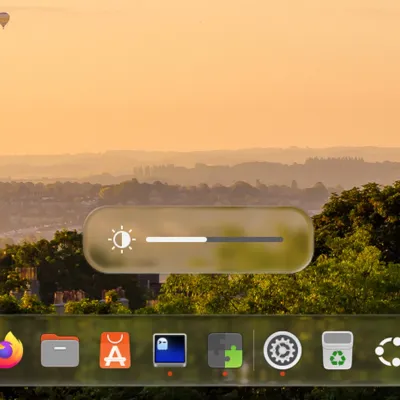Set brightness level on the slider bar
400x400 pixels.
pos(214,239)
